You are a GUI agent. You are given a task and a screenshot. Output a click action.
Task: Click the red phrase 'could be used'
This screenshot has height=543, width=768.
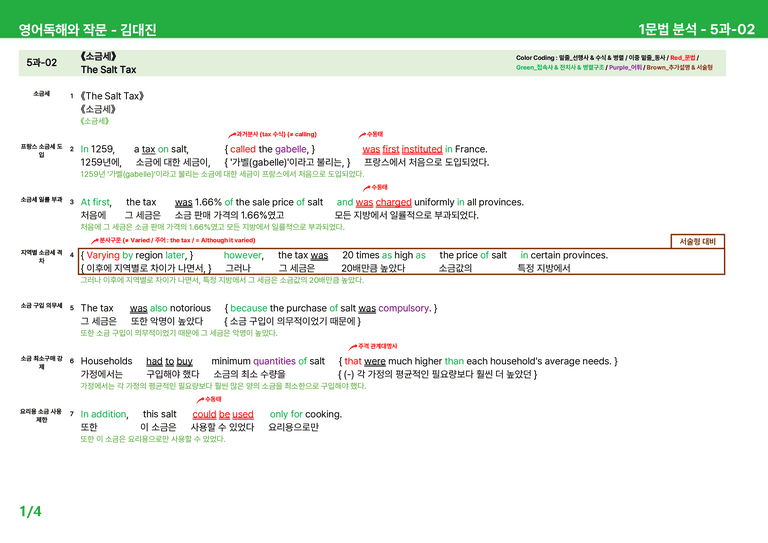coord(223,414)
